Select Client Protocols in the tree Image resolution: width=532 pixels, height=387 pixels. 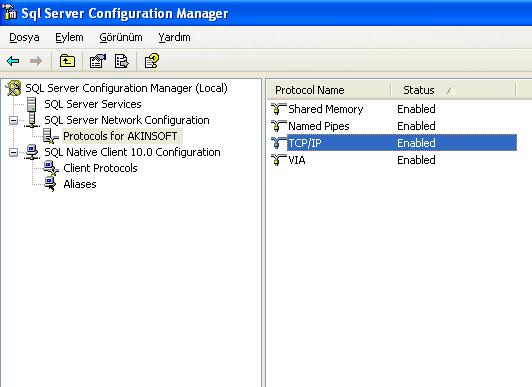pyautogui.click(x=100, y=168)
